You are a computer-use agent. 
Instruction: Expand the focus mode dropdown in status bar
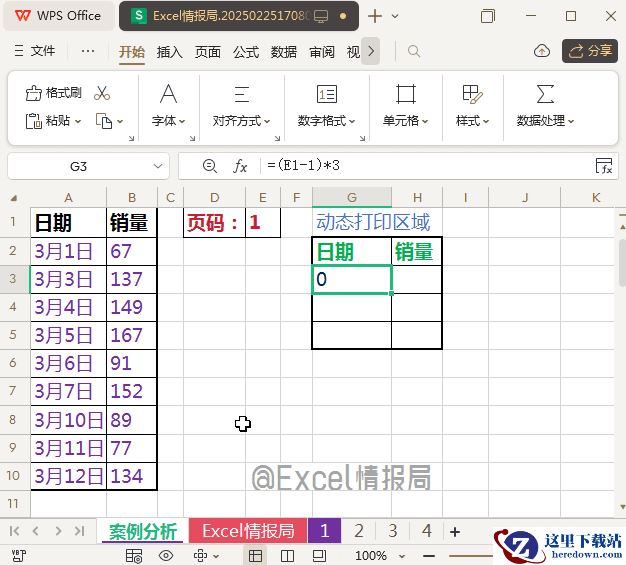tap(216, 556)
